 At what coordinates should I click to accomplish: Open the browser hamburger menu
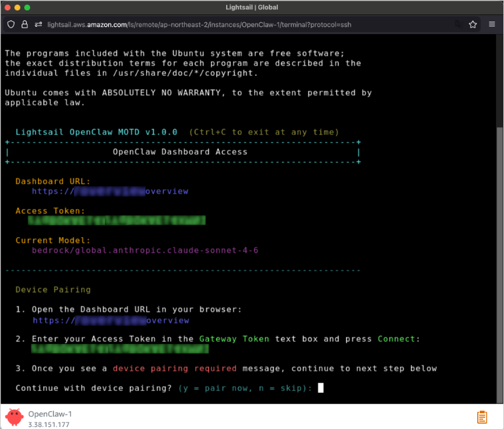coord(492,24)
